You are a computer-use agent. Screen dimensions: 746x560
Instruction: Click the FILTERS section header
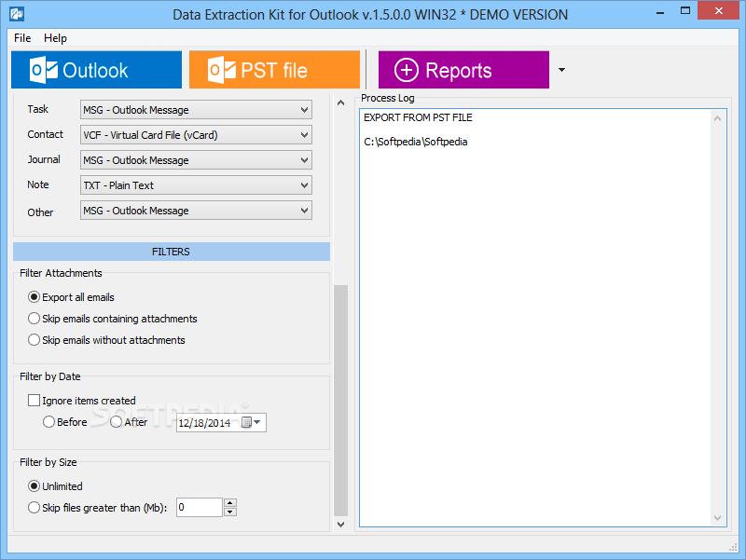pyautogui.click(x=172, y=252)
